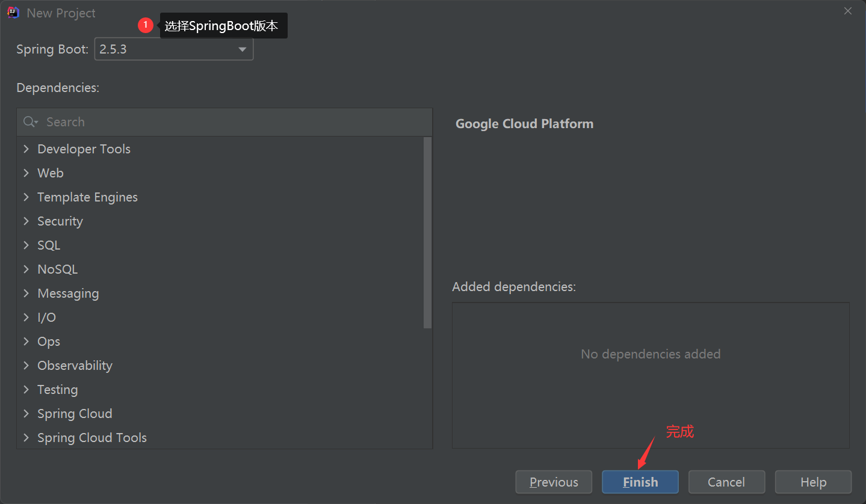Expand the Spring Cloud chevron
The width and height of the screenshot is (866, 504).
[x=26, y=413]
